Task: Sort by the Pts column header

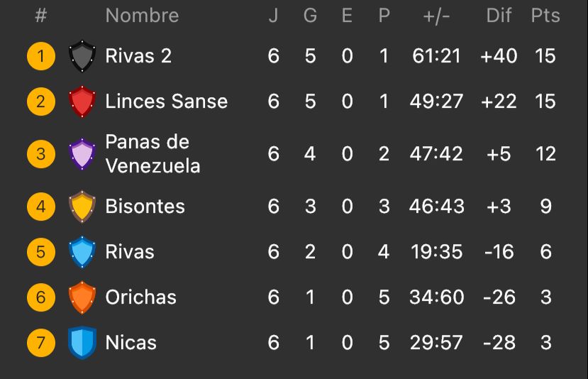Action: point(545,16)
